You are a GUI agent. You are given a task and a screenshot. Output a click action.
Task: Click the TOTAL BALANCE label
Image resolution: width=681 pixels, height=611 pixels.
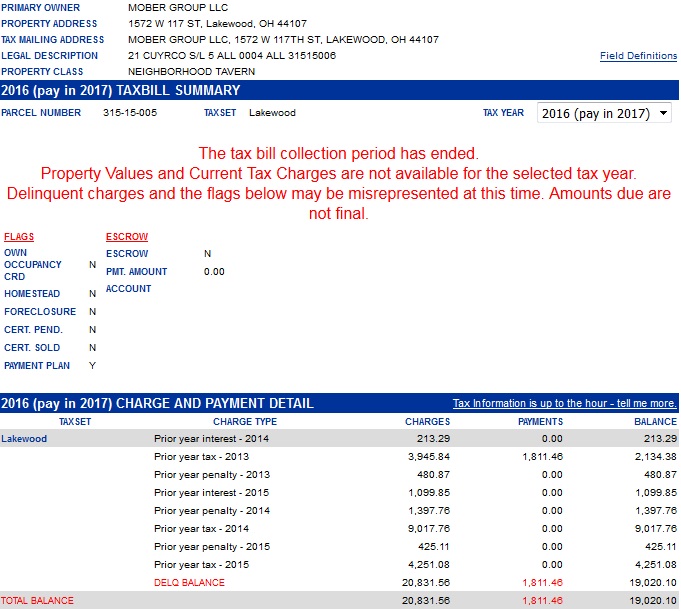pyautogui.click(x=37, y=601)
